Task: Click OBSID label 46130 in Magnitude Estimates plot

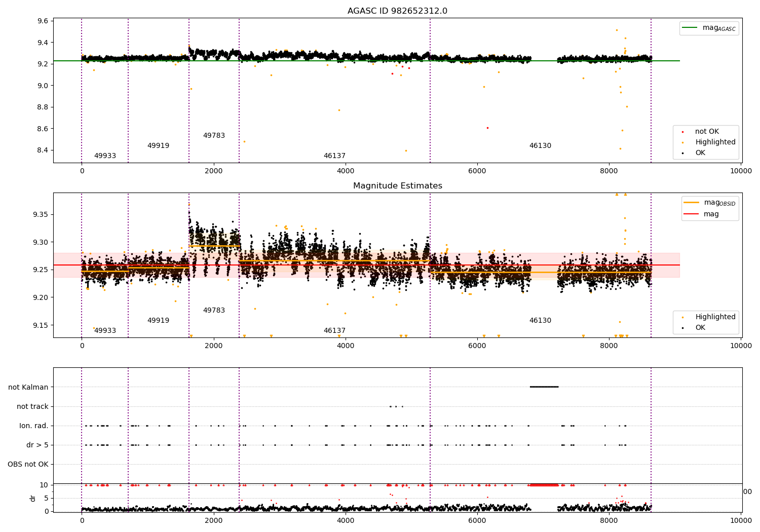Action: coord(540,321)
